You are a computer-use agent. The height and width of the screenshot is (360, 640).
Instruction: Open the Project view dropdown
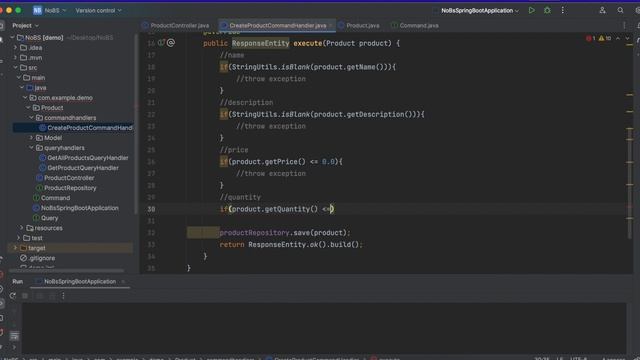click(25, 25)
